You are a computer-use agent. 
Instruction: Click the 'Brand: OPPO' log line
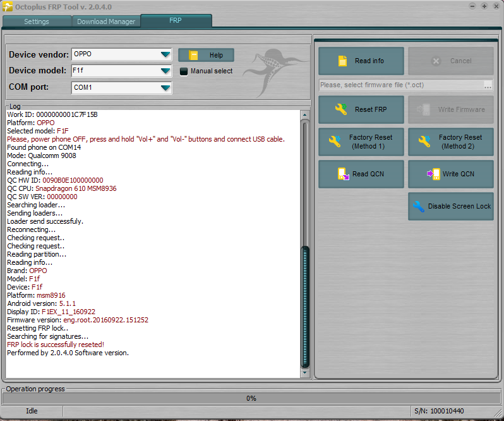(27, 271)
